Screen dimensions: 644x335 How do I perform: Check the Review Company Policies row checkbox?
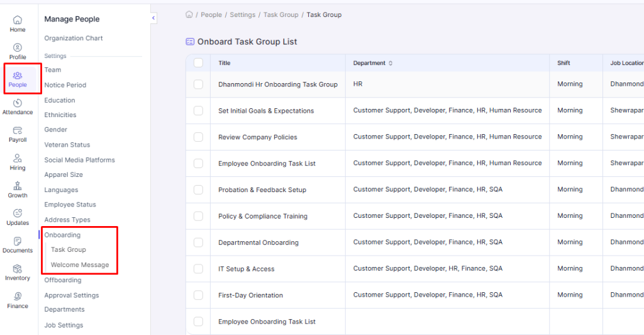pos(199,137)
